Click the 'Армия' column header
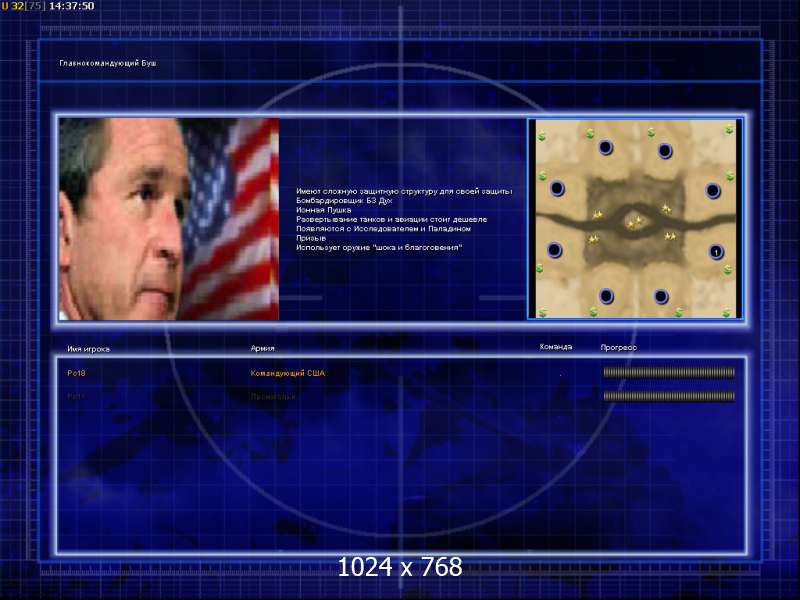The image size is (800, 600). click(262, 348)
